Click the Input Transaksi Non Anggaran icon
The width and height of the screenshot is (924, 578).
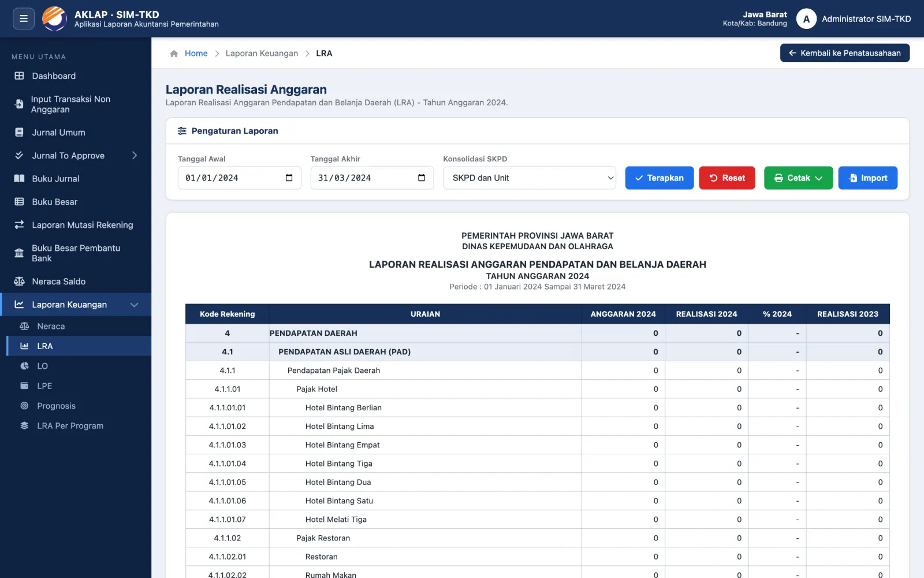pyautogui.click(x=19, y=104)
